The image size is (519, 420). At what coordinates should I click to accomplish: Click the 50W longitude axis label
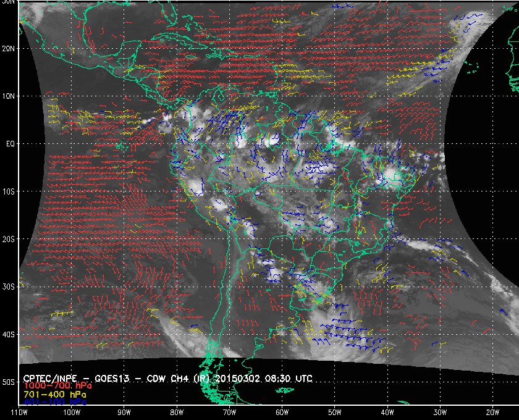[x=335, y=413]
